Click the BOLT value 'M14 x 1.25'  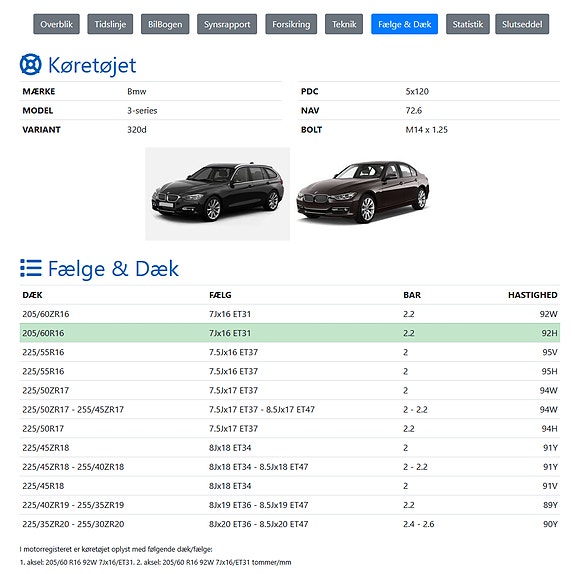pos(426,129)
